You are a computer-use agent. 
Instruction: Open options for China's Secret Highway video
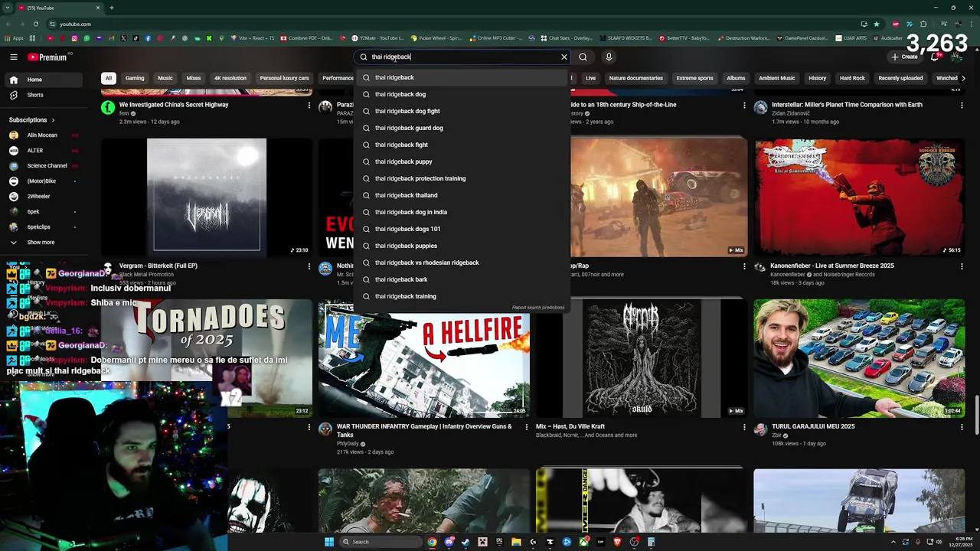pyautogui.click(x=309, y=106)
